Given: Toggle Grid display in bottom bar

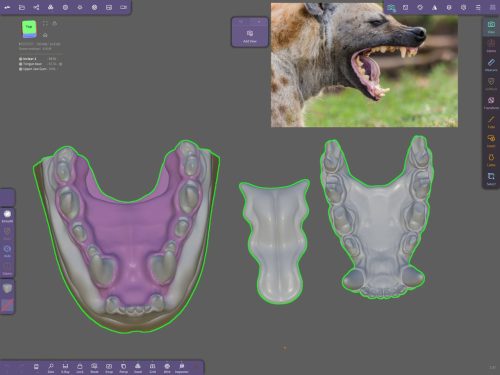Looking at the screenshot, I should coord(152,367).
